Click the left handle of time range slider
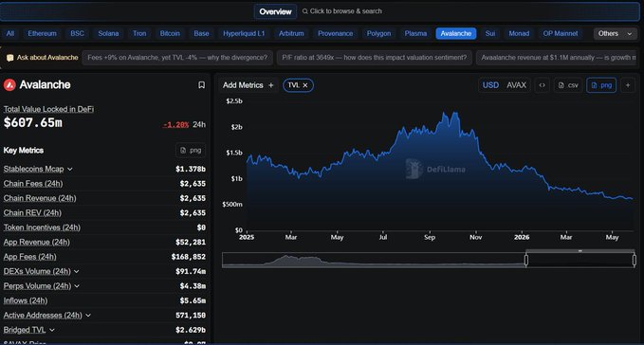 [x=526, y=260]
